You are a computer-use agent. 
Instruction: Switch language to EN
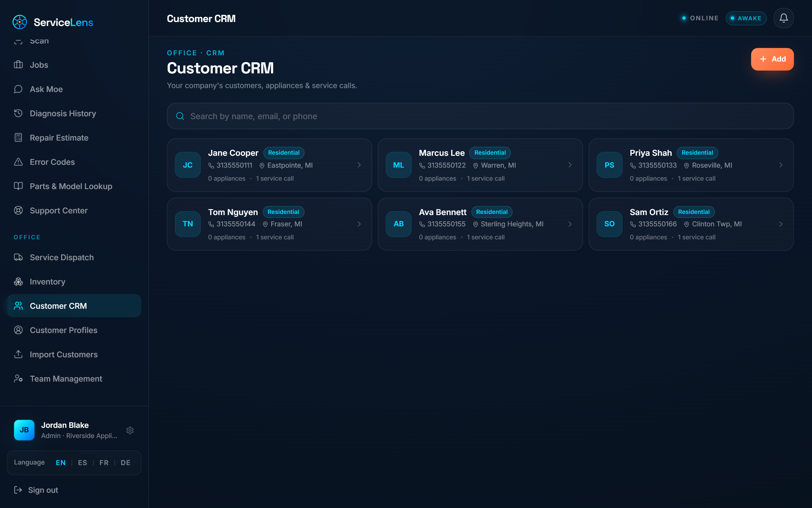61,463
